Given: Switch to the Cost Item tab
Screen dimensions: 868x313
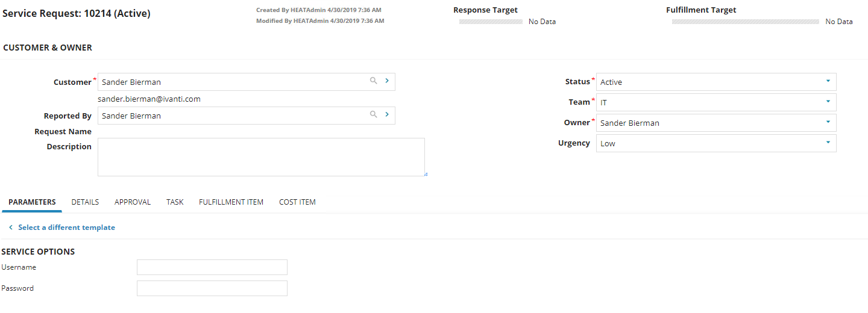Looking at the screenshot, I should [297, 202].
